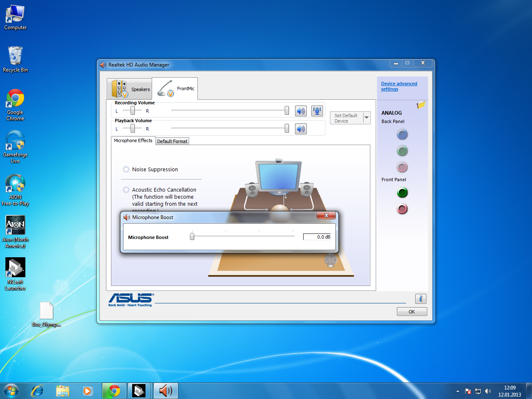Open the connector settings folder icon
Screen dimensions: 532x399
(x=421, y=105)
